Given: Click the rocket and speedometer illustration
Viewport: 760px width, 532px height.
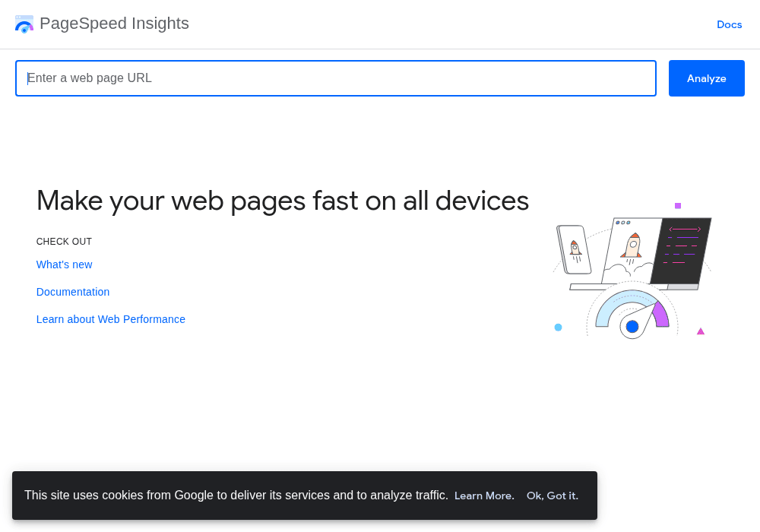Looking at the screenshot, I should 632,271.
